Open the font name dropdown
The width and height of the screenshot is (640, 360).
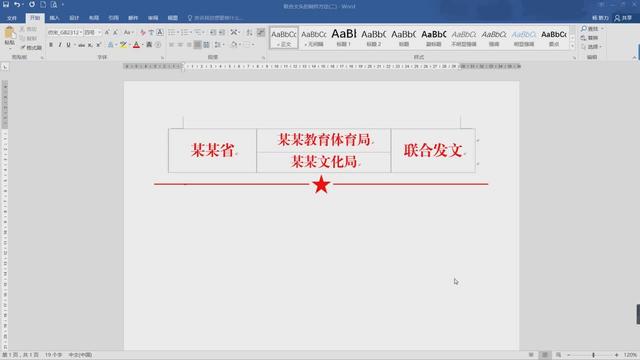coord(80,32)
